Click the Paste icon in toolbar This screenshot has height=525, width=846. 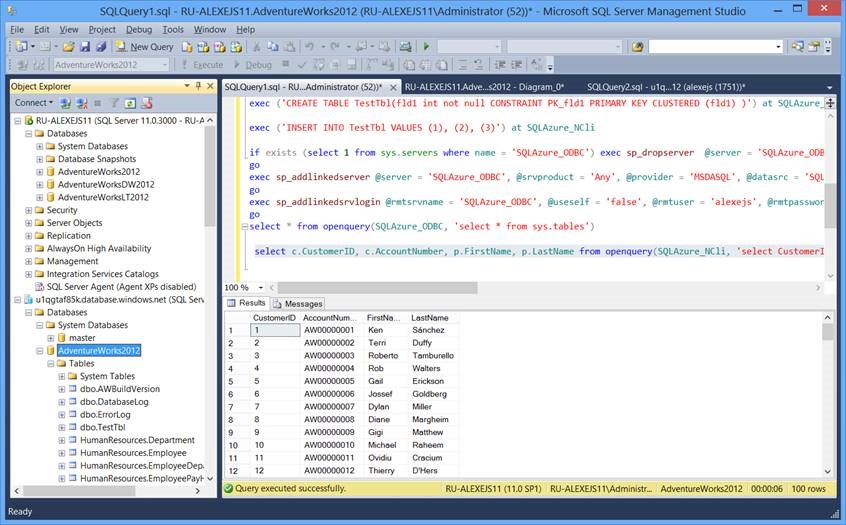(x=289, y=47)
